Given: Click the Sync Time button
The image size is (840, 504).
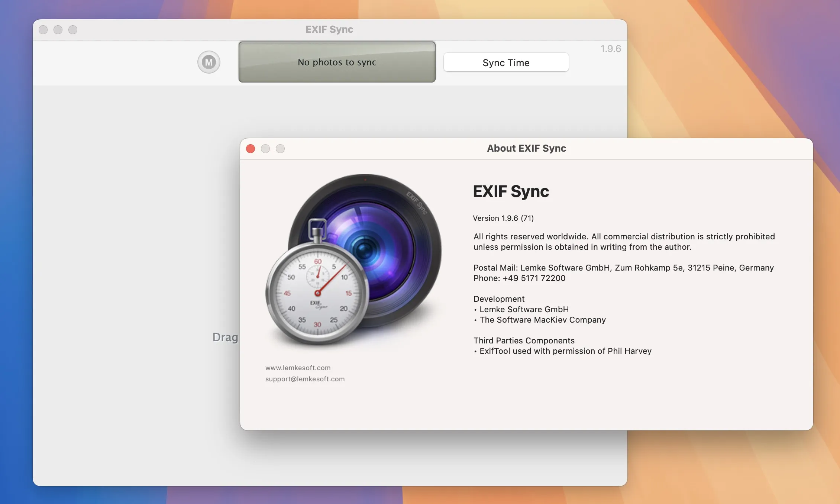Looking at the screenshot, I should 506,62.
